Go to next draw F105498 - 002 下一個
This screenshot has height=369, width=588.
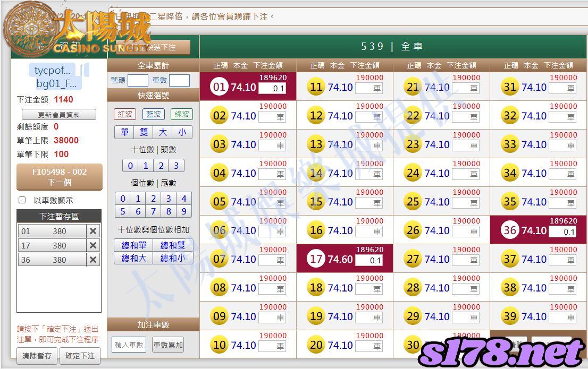point(59,177)
